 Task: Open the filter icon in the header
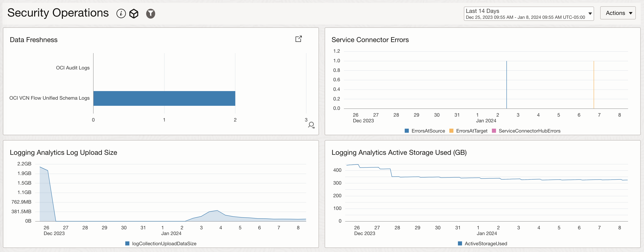150,14
